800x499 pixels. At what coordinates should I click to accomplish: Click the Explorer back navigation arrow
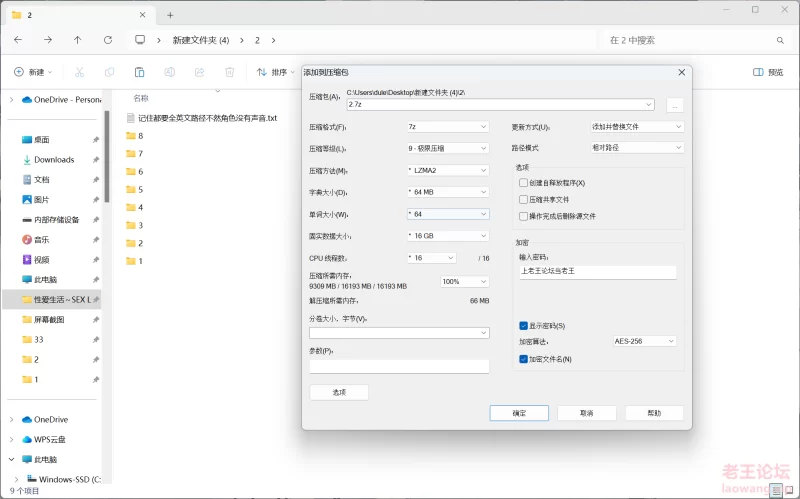pyautogui.click(x=18, y=40)
